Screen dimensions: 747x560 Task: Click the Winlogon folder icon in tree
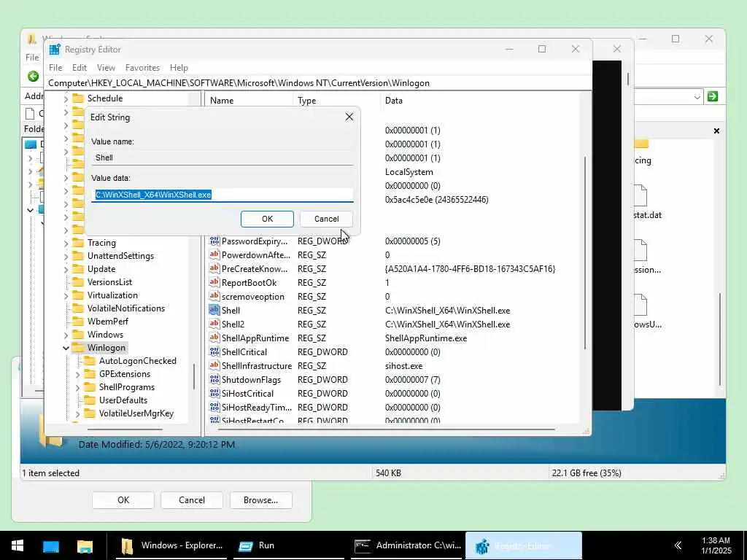coord(77,348)
